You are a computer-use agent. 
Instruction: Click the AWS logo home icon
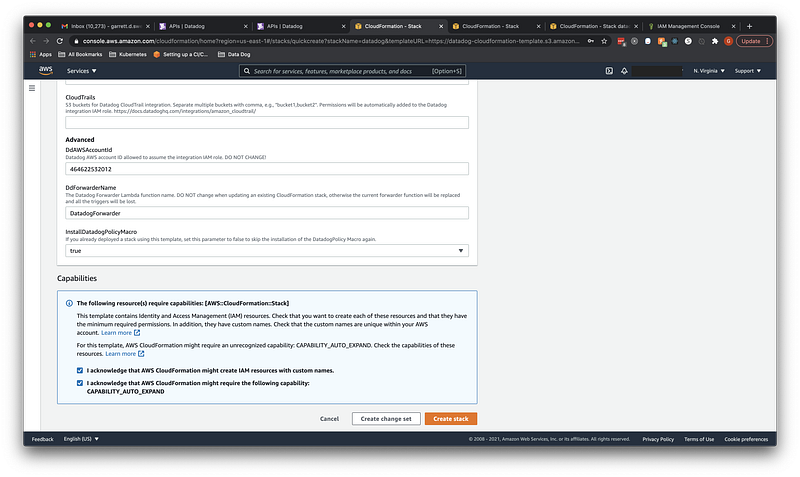[x=45, y=70]
